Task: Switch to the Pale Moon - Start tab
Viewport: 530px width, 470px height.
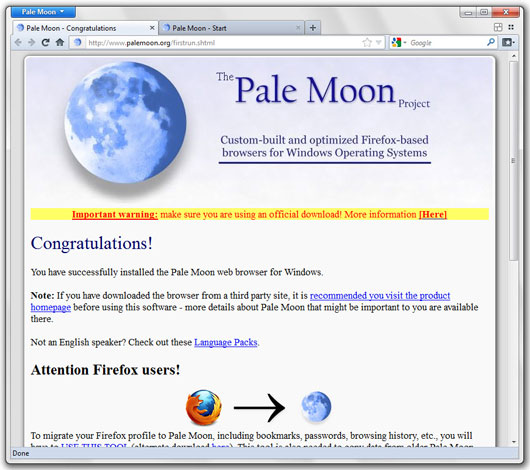Action: coord(232,28)
